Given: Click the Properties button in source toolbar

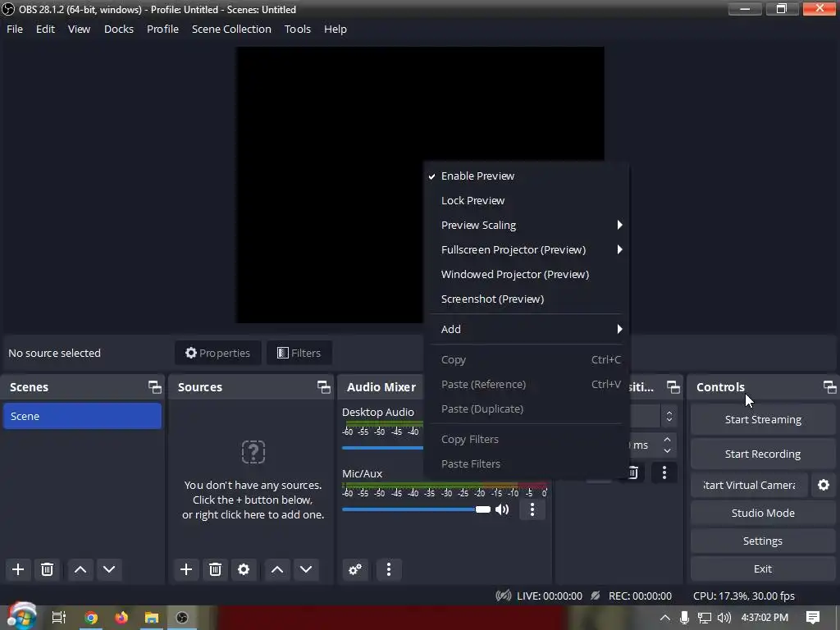Looking at the screenshot, I should pos(218,353).
